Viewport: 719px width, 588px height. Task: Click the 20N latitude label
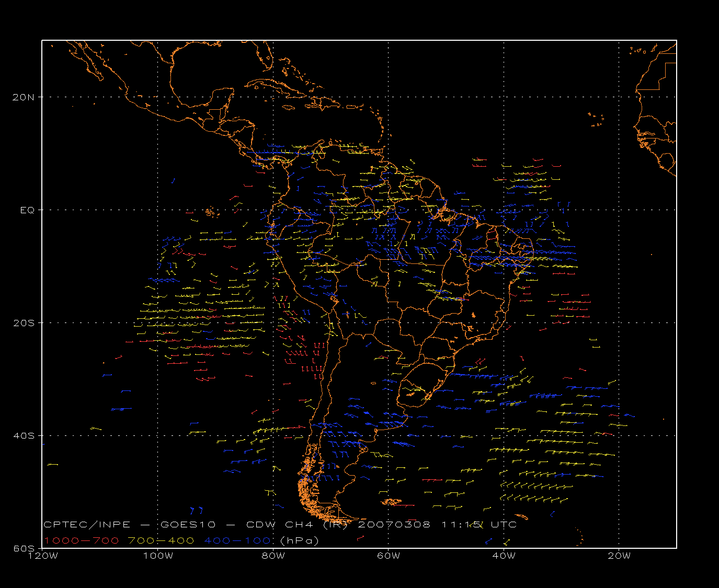25,97
